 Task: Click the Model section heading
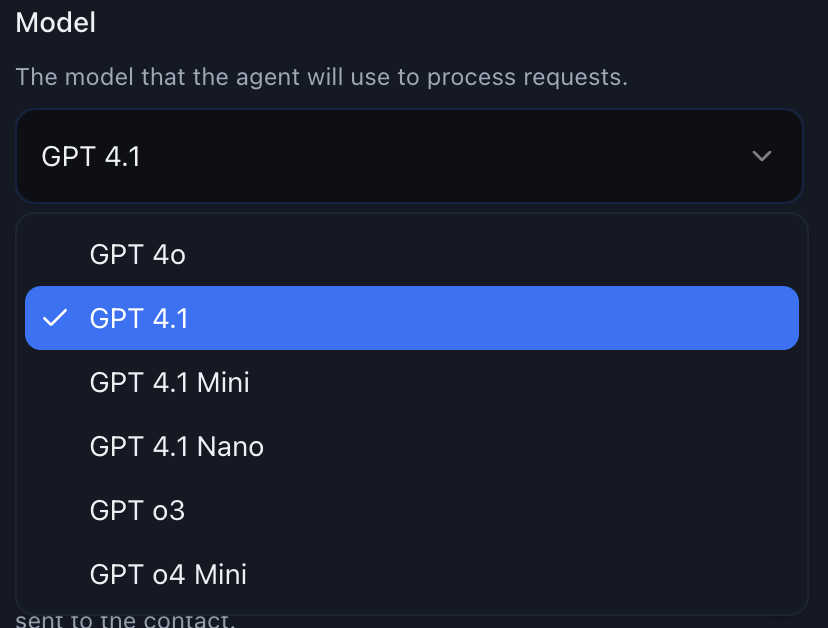(x=55, y=23)
